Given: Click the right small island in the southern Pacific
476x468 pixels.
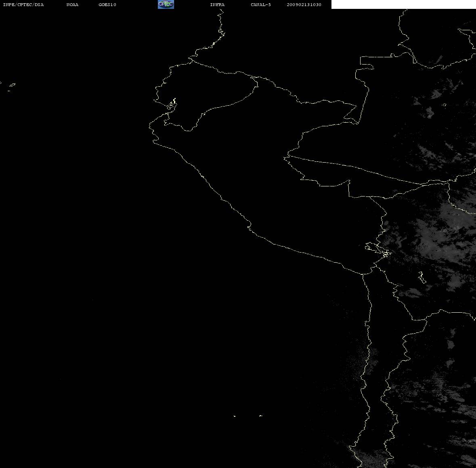Looking at the screenshot, I should coord(261,416).
